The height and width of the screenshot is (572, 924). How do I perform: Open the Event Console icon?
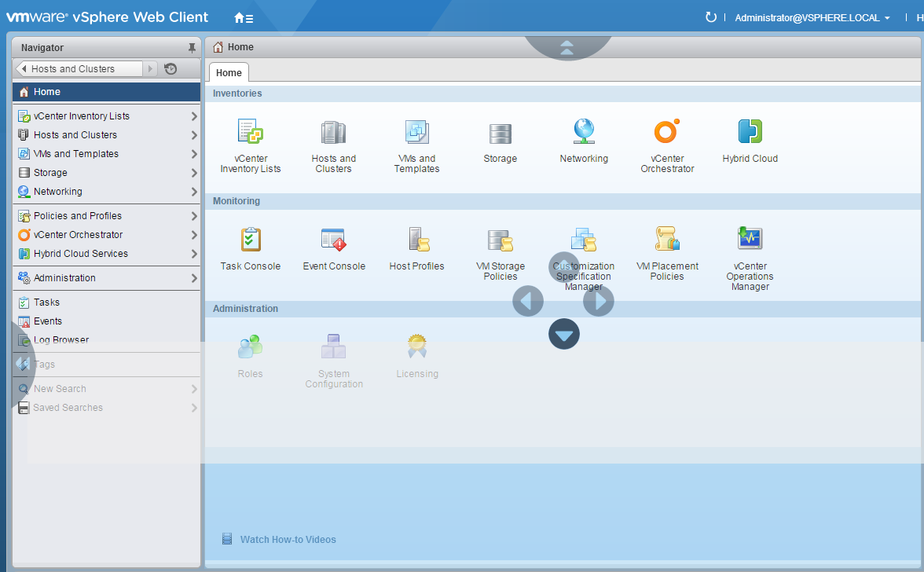point(333,240)
